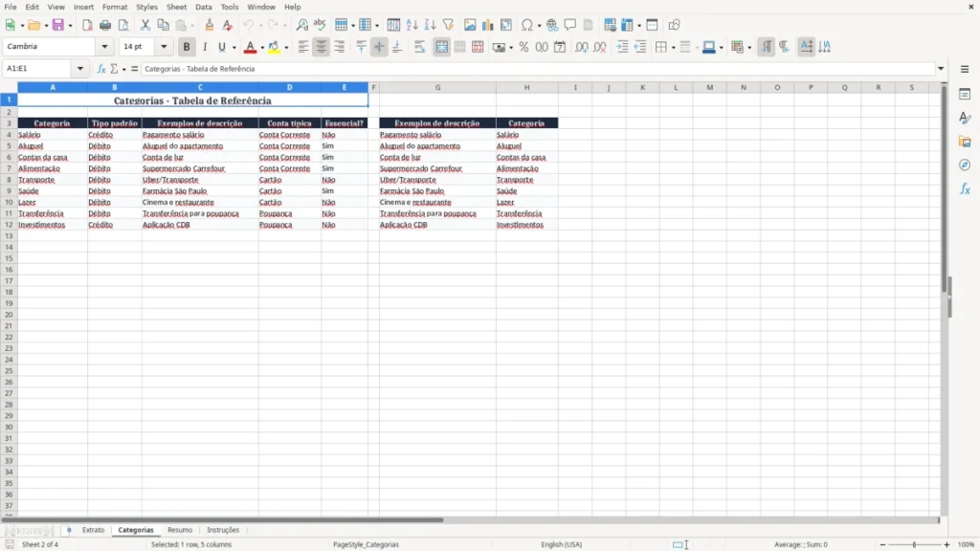This screenshot has width=980, height=551.
Task: Open font size dropdown
Action: tap(164, 47)
